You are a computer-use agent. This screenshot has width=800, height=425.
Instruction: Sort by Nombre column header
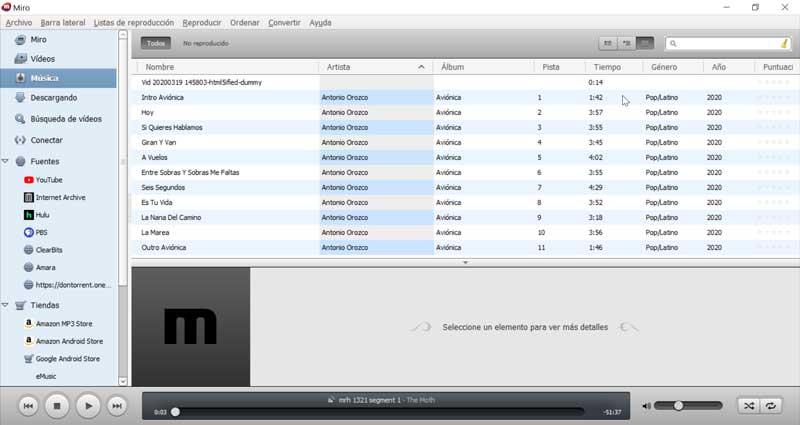228,67
